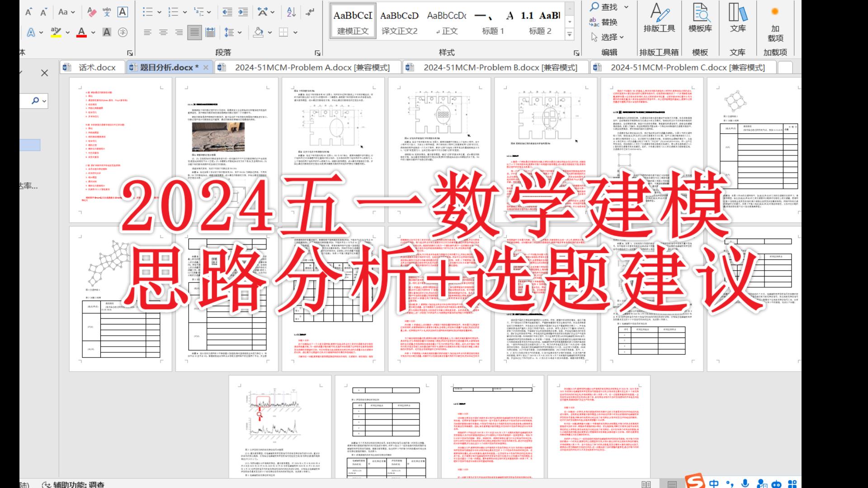Viewport: 868px width, 488px height.
Task: Expand text effects dropdown arrow
Action: (41, 33)
